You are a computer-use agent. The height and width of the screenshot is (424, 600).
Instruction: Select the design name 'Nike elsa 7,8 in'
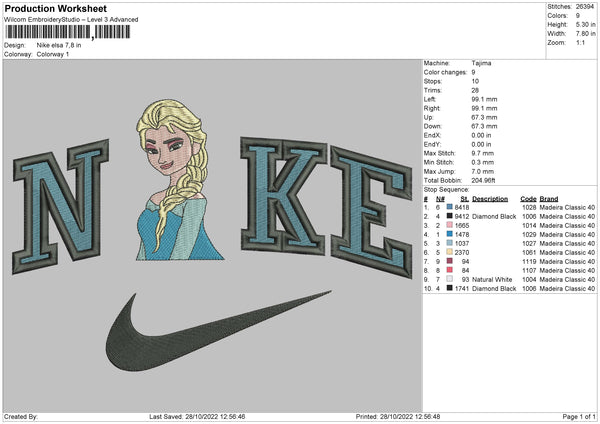[x=59, y=45]
